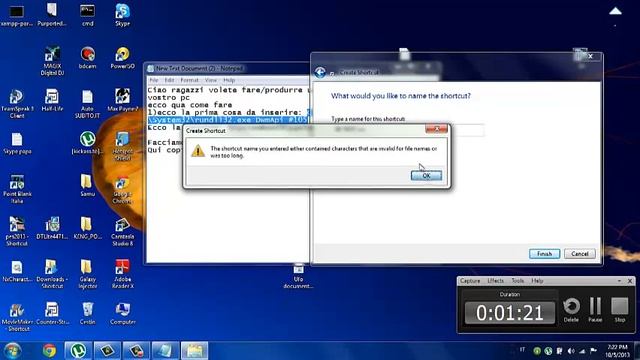The width and height of the screenshot is (640, 360).
Task: Select the Skype desktop icon
Action: pos(122,15)
